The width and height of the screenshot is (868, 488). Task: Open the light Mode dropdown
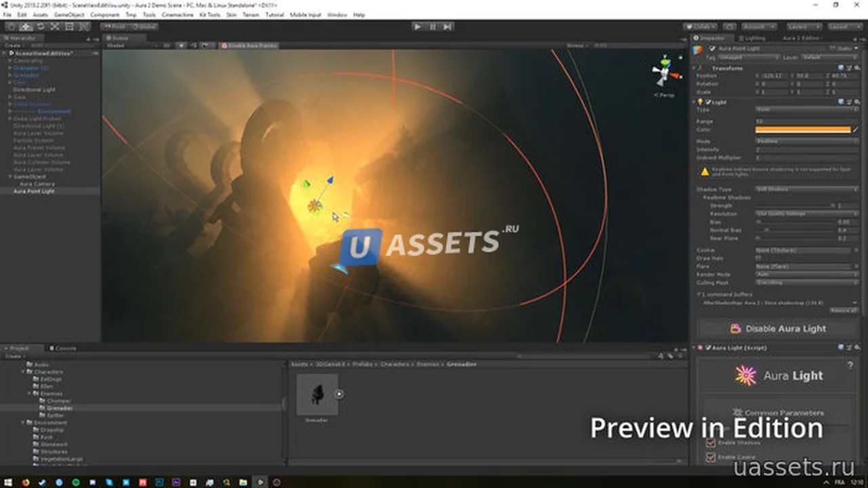coord(807,141)
